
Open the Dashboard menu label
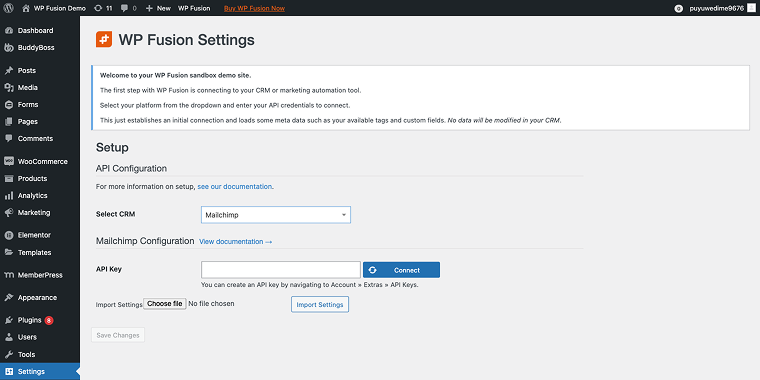[x=35, y=31]
